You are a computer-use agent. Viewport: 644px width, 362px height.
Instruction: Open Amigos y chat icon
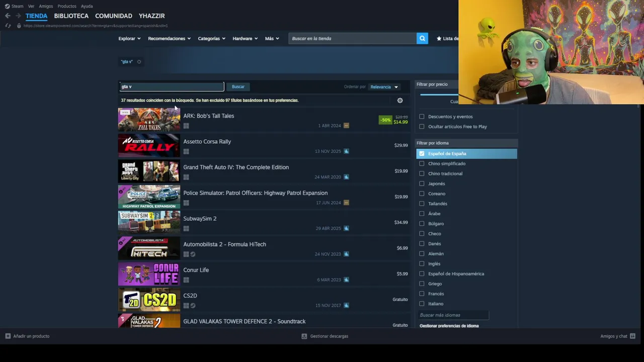pyautogui.click(x=632, y=336)
